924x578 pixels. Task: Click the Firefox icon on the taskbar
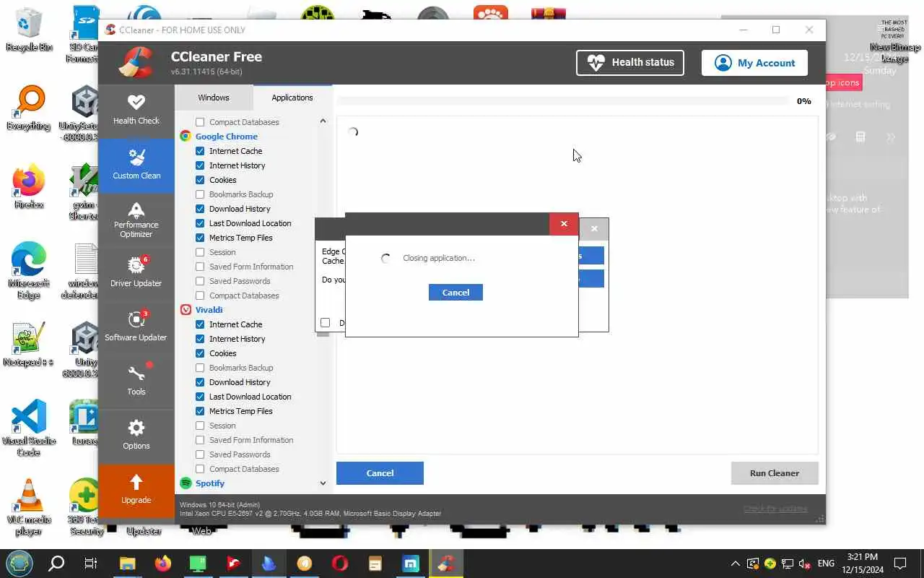163,564
